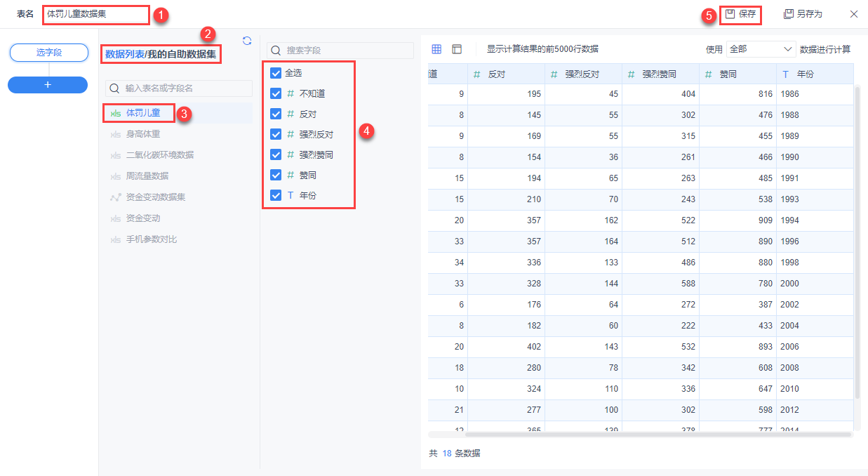Click 我的自助数据集 breadcrumb
Screen dimensions: 868x476
pyautogui.click(x=182, y=53)
